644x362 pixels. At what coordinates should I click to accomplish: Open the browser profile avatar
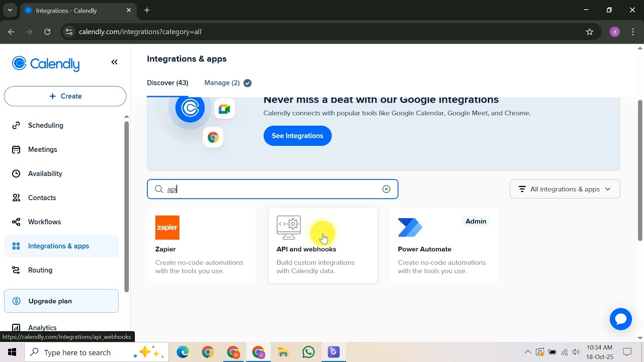pyautogui.click(x=614, y=32)
